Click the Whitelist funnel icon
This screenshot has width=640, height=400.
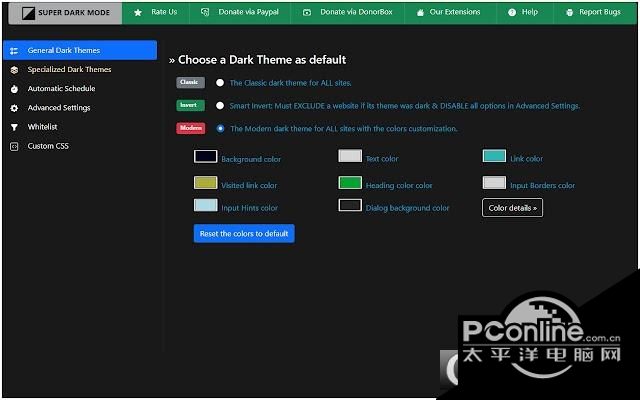pyautogui.click(x=14, y=127)
